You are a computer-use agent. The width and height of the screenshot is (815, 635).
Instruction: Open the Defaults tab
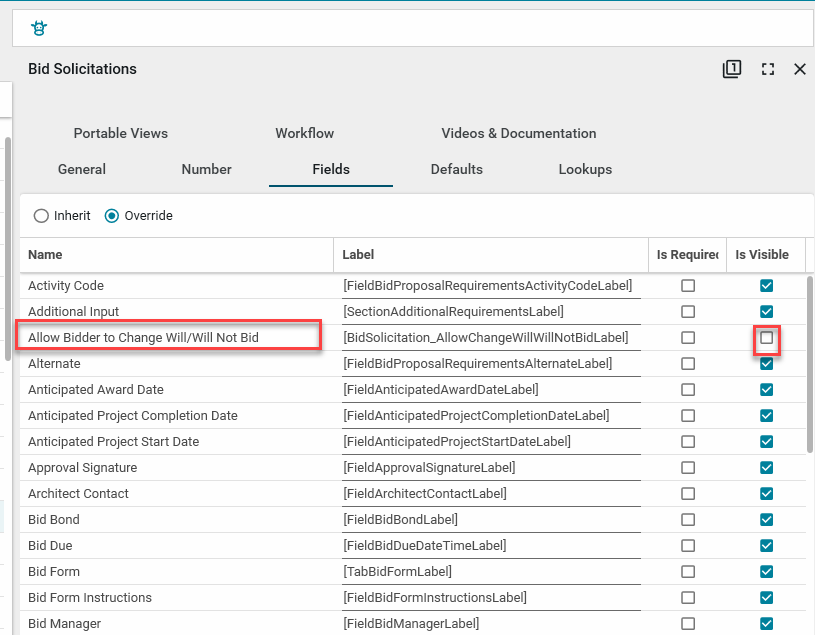[456, 169]
